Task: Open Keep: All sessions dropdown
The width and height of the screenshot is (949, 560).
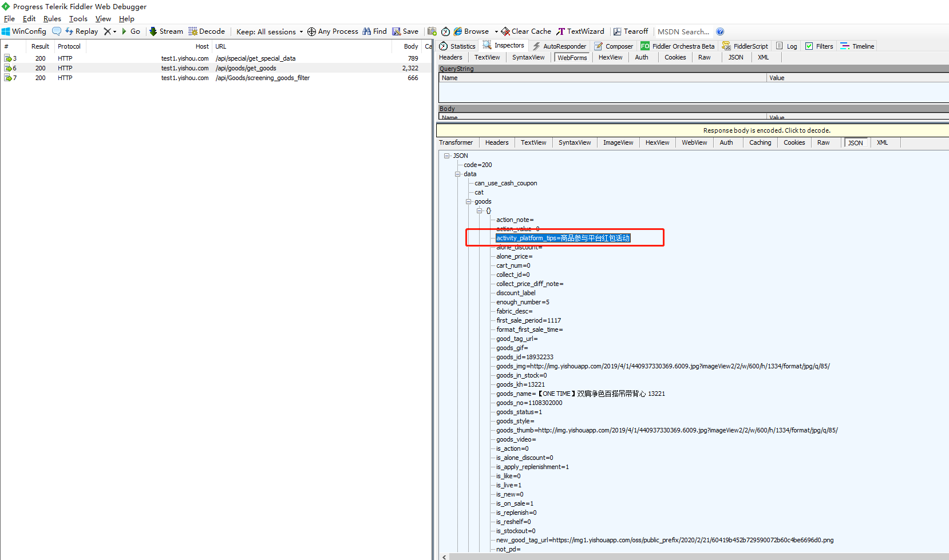Action: point(270,31)
